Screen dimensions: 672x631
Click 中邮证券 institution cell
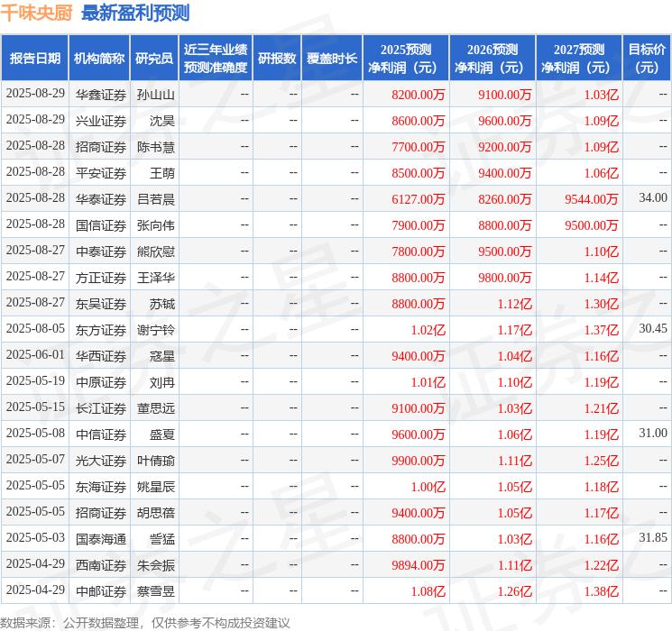[x=101, y=591]
